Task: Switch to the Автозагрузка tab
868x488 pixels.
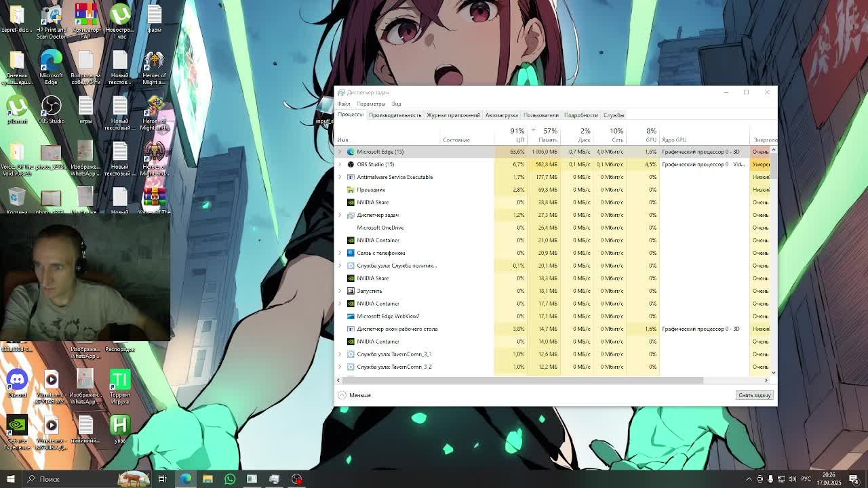Action: [x=502, y=115]
